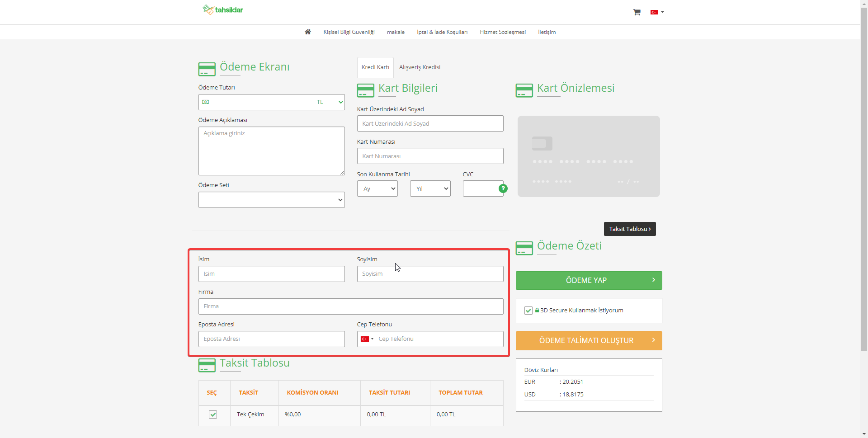This screenshot has height=438, width=868.
Task: Click the scrollbar down arrow
Action: pos(864,434)
